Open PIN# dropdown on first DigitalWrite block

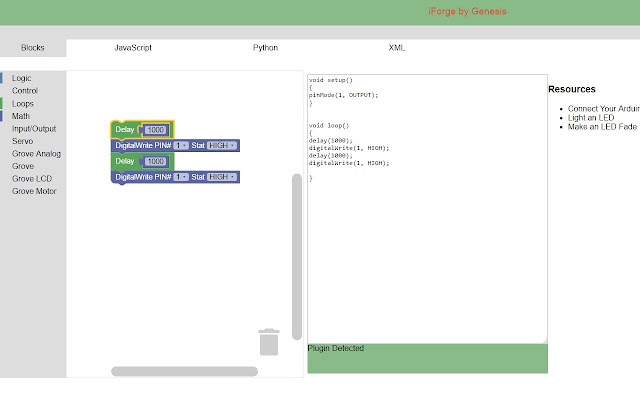[181, 146]
